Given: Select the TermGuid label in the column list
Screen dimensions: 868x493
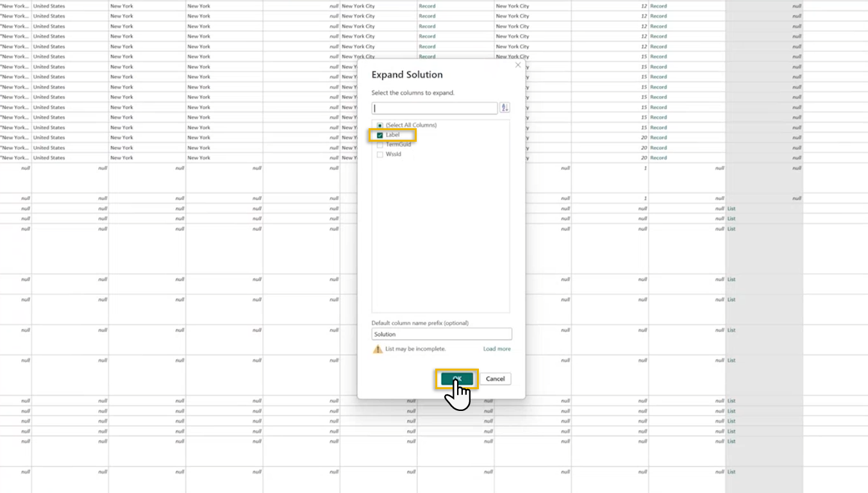Looking at the screenshot, I should [398, 145].
